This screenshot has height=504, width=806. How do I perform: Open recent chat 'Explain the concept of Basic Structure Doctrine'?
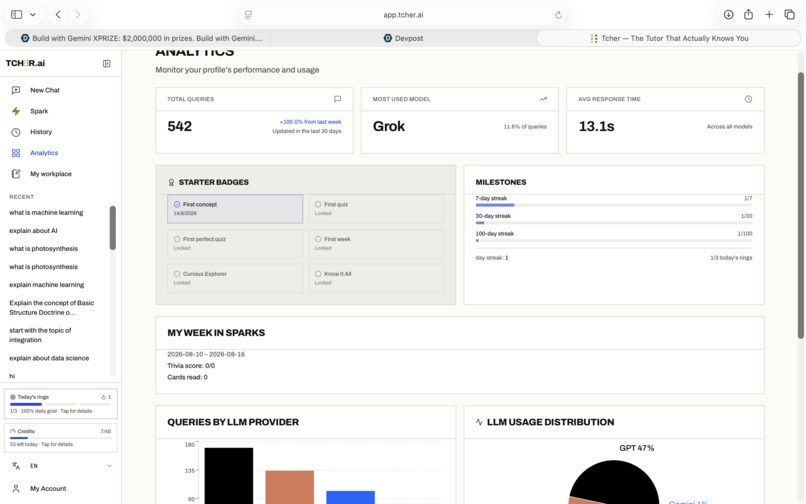[51, 308]
